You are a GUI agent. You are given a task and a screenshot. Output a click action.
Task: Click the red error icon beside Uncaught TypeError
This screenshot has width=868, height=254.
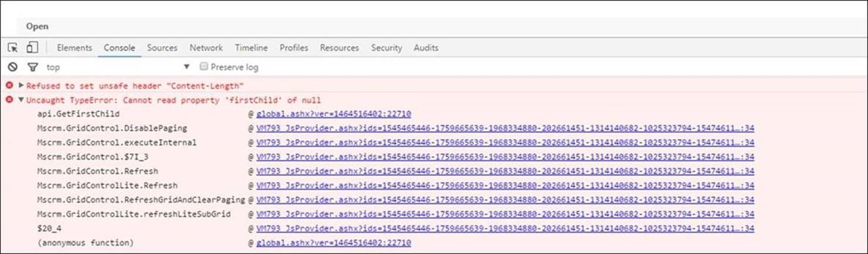click(x=9, y=100)
